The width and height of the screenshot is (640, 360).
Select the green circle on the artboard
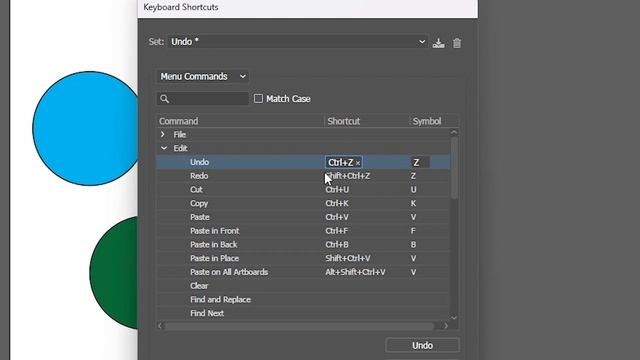(114, 273)
